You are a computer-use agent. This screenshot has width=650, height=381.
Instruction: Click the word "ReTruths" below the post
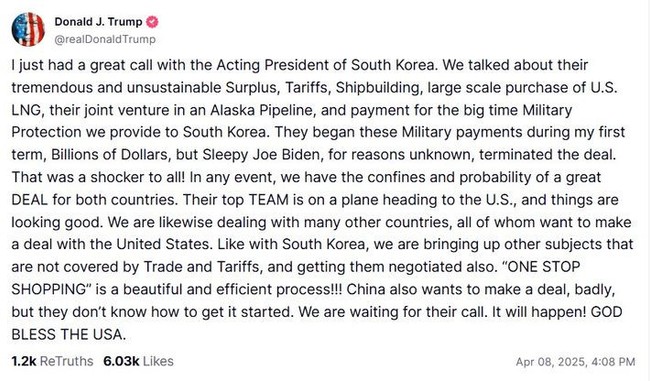click(x=67, y=362)
